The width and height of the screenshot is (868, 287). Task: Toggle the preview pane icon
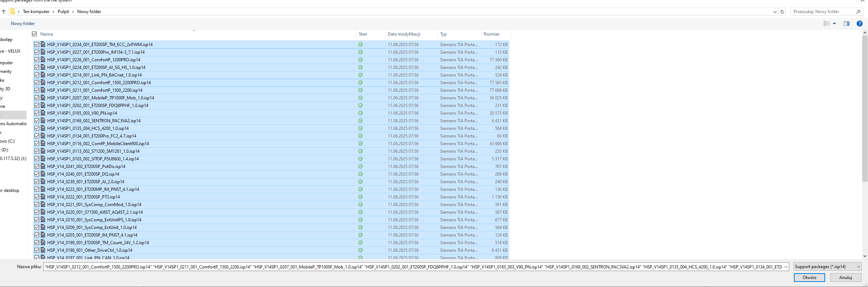pos(846,24)
